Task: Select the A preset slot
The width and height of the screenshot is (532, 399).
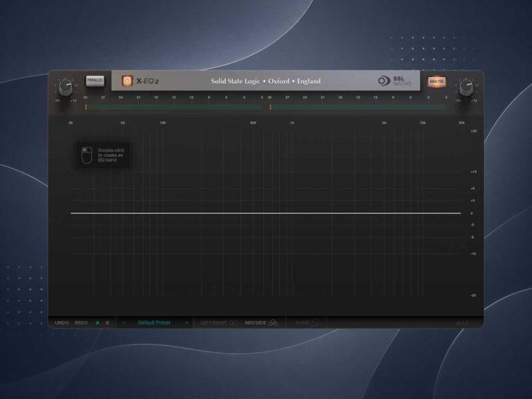Action: click(98, 323)
